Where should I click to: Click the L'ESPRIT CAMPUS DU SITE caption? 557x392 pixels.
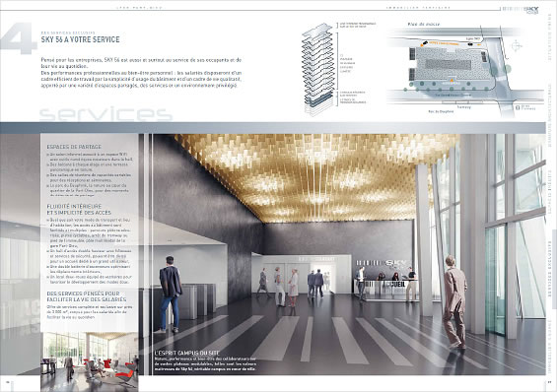click(x=187, y=353)
